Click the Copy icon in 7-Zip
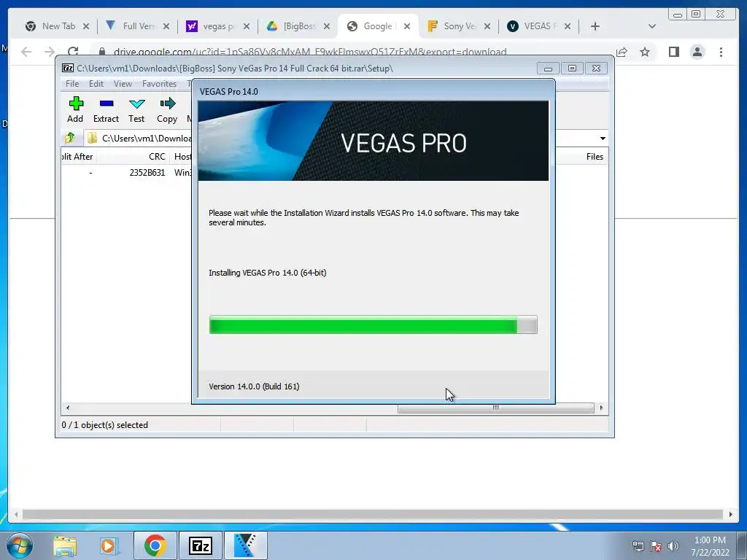This screenshot has width=747, height=560. (167, 104)
